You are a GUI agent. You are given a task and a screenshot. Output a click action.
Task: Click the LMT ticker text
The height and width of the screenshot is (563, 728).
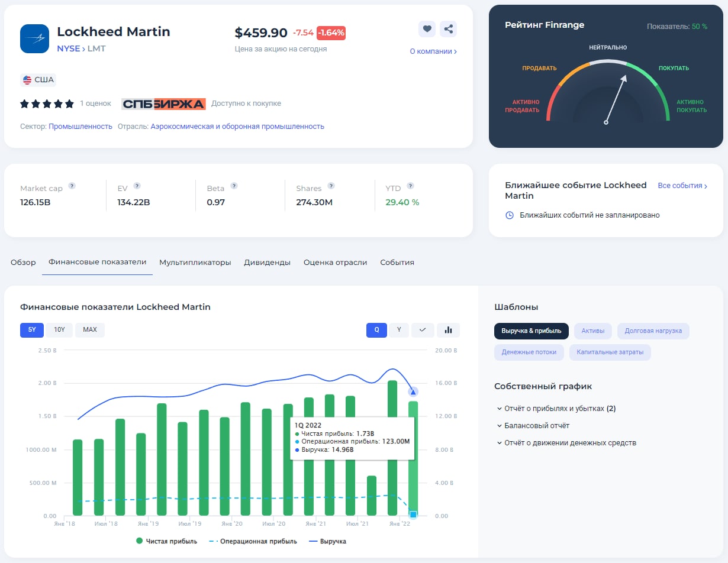[x=96, y=48]
